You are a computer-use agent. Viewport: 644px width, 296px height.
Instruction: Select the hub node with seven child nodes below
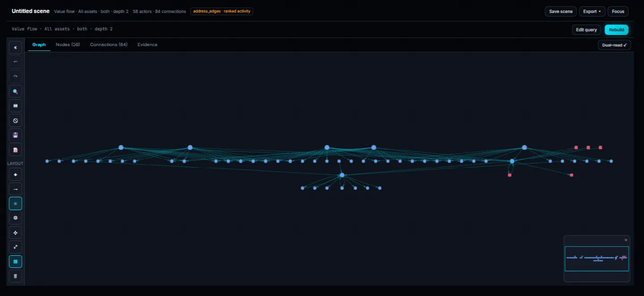pos(342,175)
